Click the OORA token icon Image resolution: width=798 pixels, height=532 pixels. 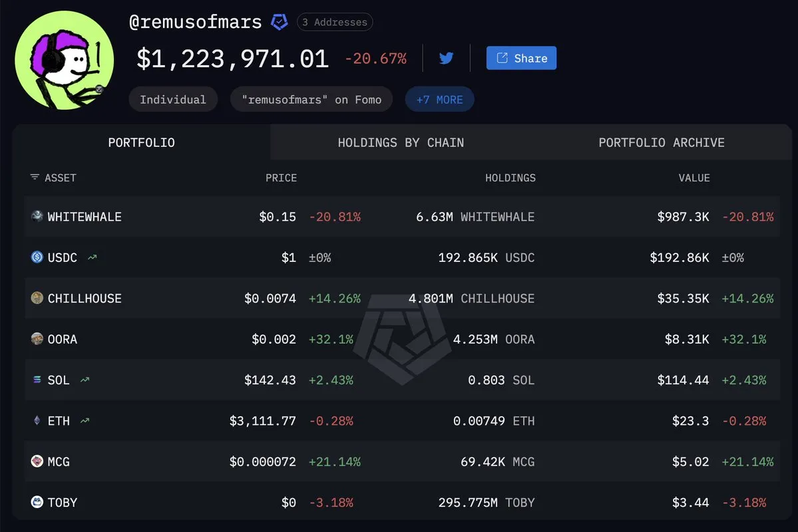click(x=37, y=338)
